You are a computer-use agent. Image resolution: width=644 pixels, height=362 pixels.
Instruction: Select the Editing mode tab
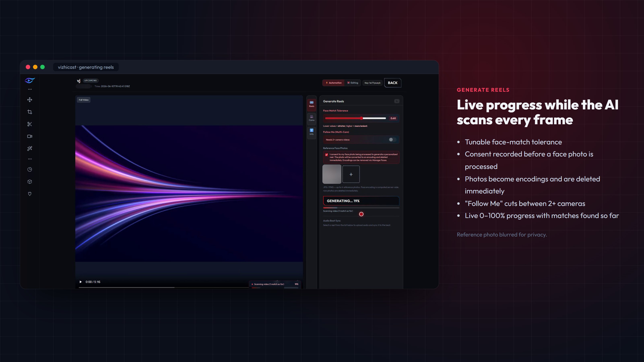coord(353,83)
